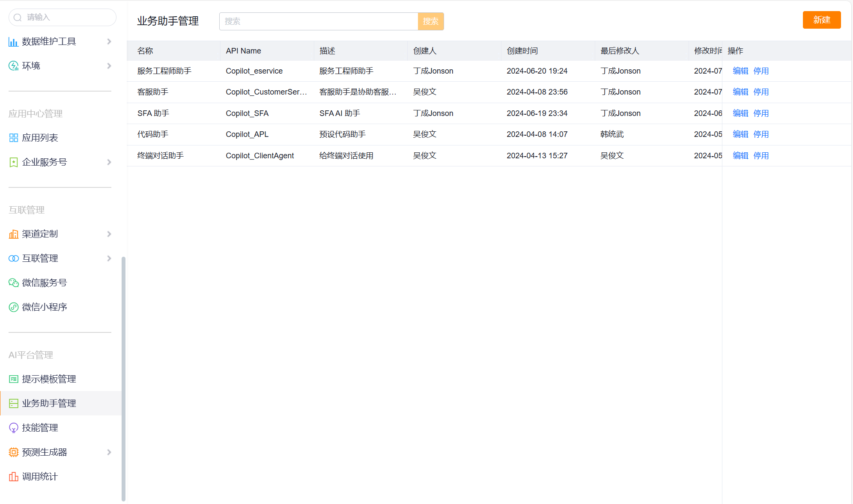This screenshot has width=853, height=504.
Task: Click the orange 新建 button
Action: pos(821,20)
